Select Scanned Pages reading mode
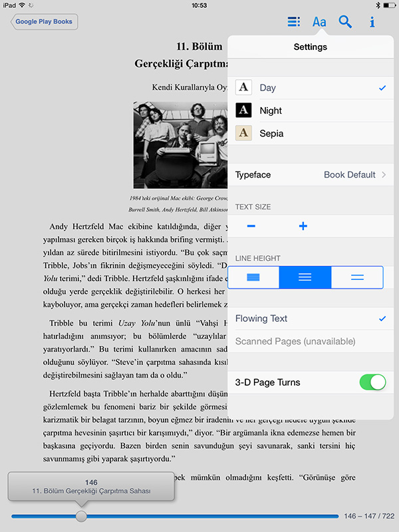Screen dimensions: 399x532 click(x=311, y=341)
